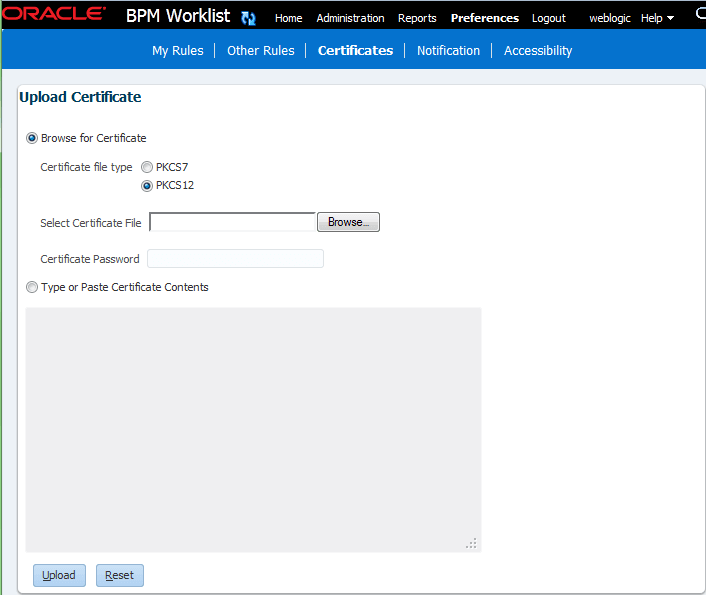
Task: Click the Certificate Password field
Action: (x=235, y=259)
